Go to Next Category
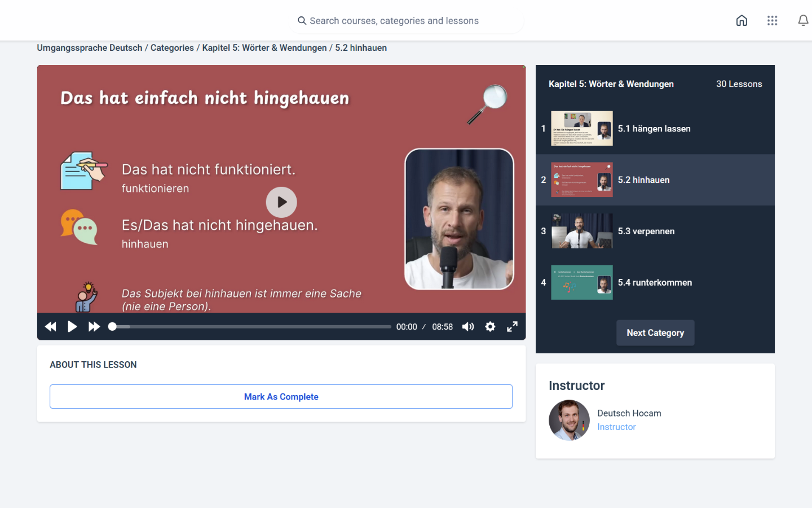The height and width of the screenshot is (508, 812). [x=655, y=333]
